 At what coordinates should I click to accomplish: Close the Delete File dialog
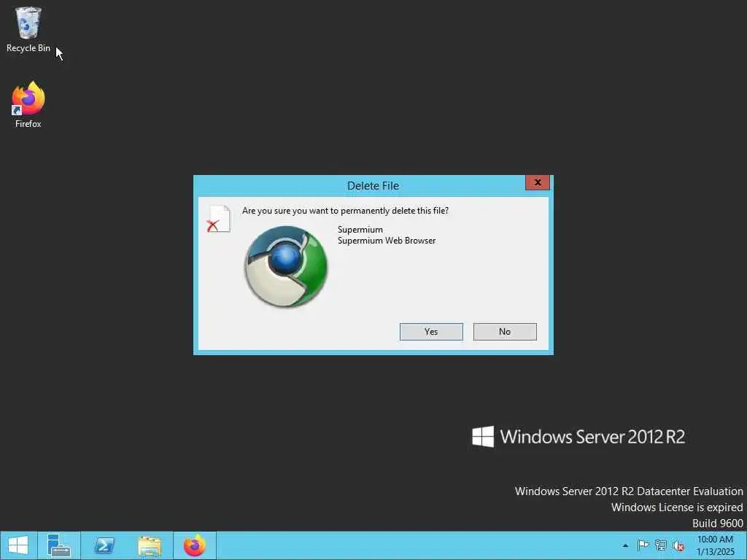click(538, 182)
